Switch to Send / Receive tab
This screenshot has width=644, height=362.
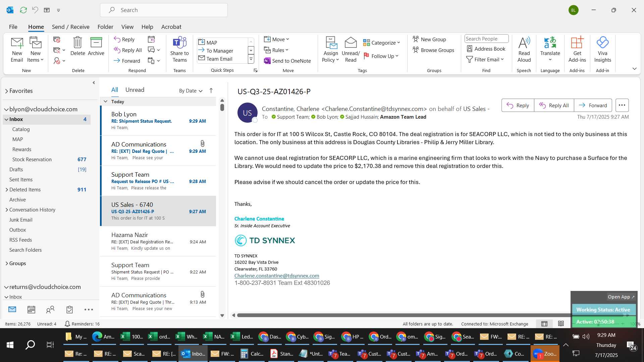(70, 27)
